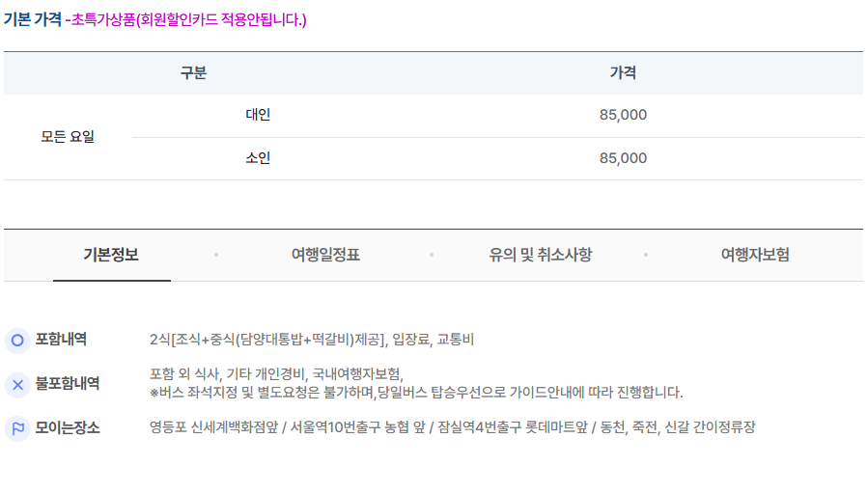Click the 불포함내역 label text

coord(68,384)
